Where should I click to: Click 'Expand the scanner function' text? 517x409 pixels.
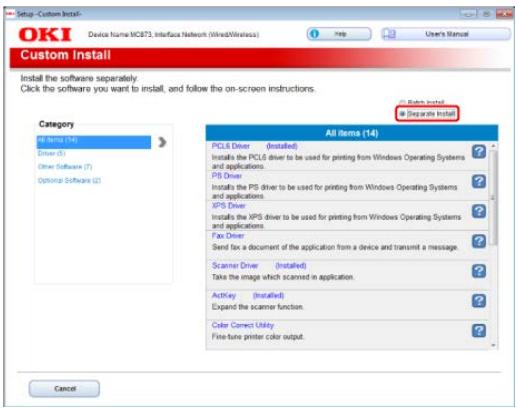pos(257,307)
